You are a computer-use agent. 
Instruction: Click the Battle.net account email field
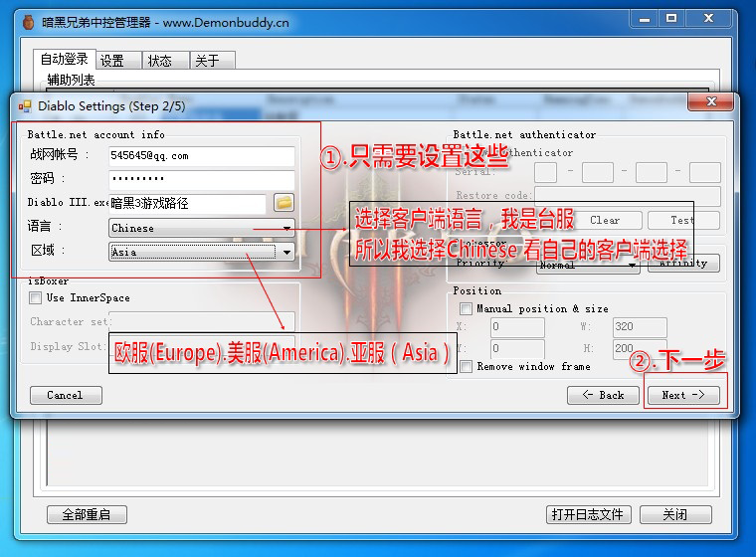[201, 156]
